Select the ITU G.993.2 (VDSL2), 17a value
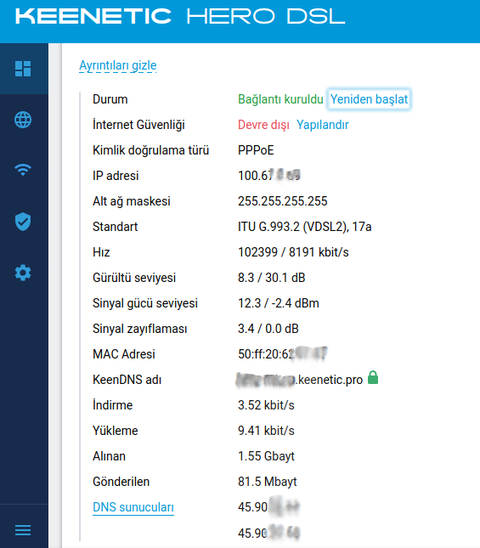480x548 pixels. [x=305, y=227]
